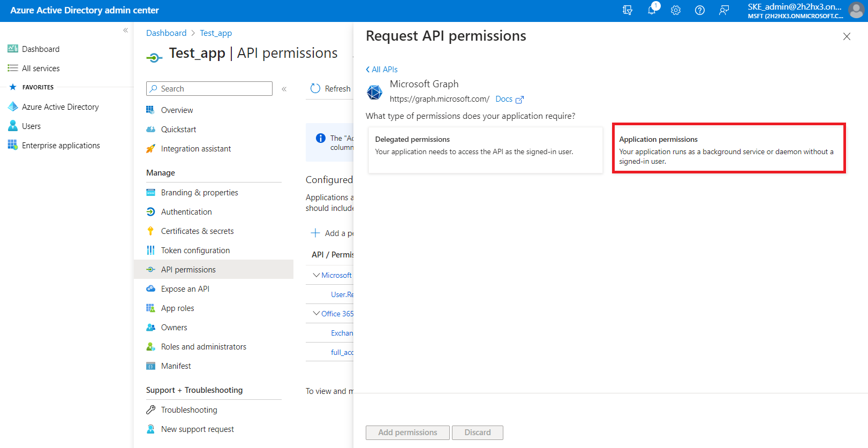Collapse the Office 365 permissions group
The width and height of the screenshot is (868, 448).
[316, 314]
